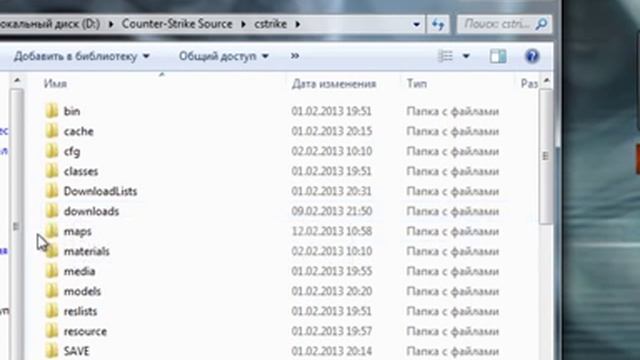Click the 'classes' folder name
The image size is (640, 360).
pyautogui.click(x=81, y=171)
